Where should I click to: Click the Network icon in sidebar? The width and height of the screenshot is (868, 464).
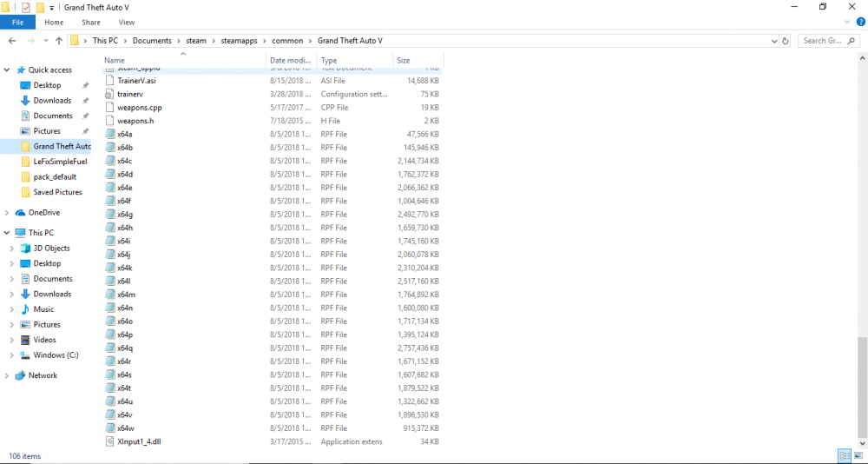20,375
